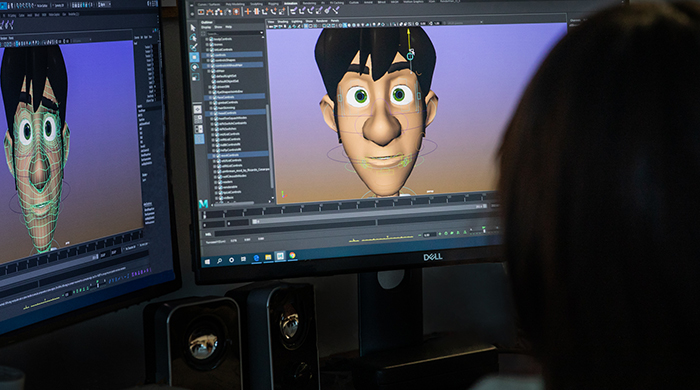Open the Rendering shelf tab
700x390 pixels.
tap(309, 3)
